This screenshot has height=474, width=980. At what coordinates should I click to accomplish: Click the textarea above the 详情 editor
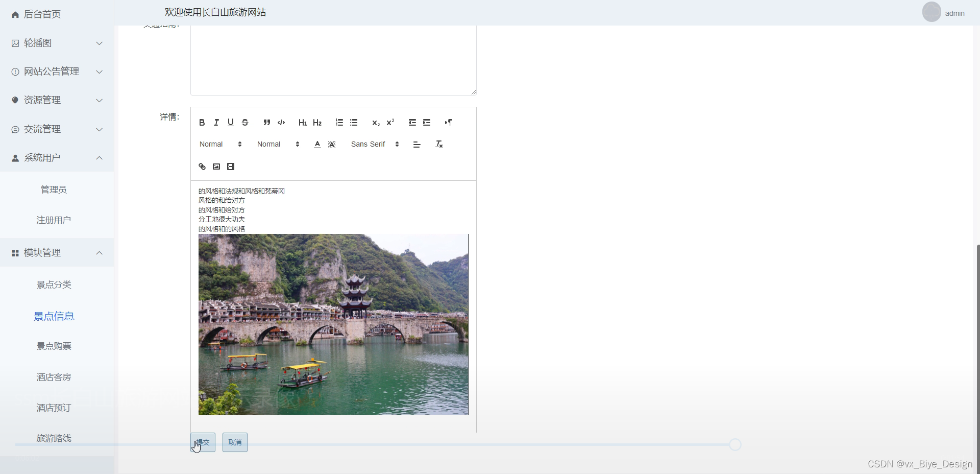click(333, 60)
